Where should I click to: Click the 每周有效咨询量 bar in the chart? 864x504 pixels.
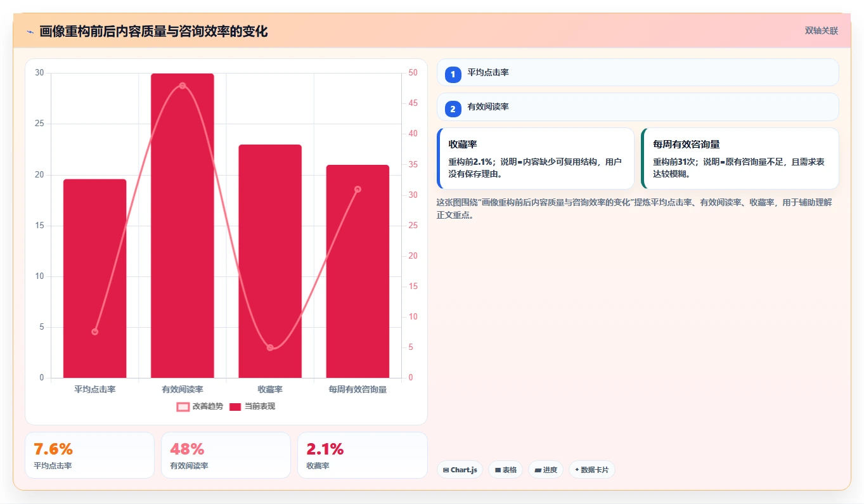[x=358, y=271]
